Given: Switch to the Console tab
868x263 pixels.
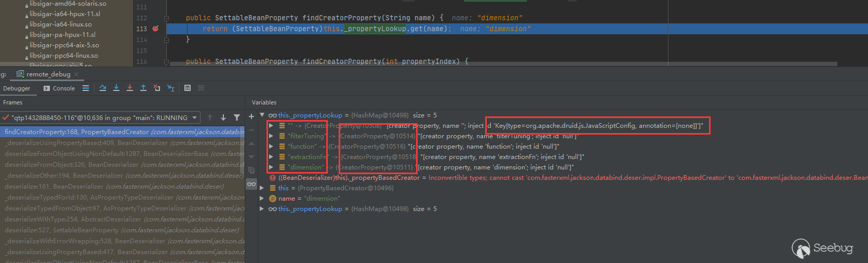Looking at the screenshot, I should 59,88.
